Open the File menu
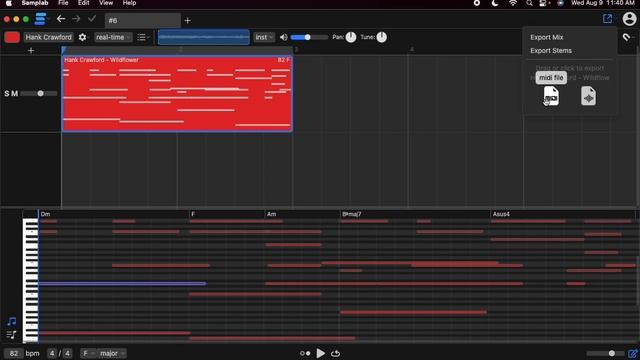Image resolution: width=640 pixels, height=360 pixels. point(63,3)
